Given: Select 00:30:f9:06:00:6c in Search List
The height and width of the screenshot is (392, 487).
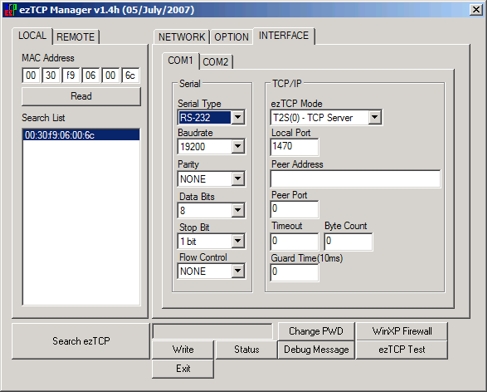Looking at the screenshot, I should pos(81,135).
